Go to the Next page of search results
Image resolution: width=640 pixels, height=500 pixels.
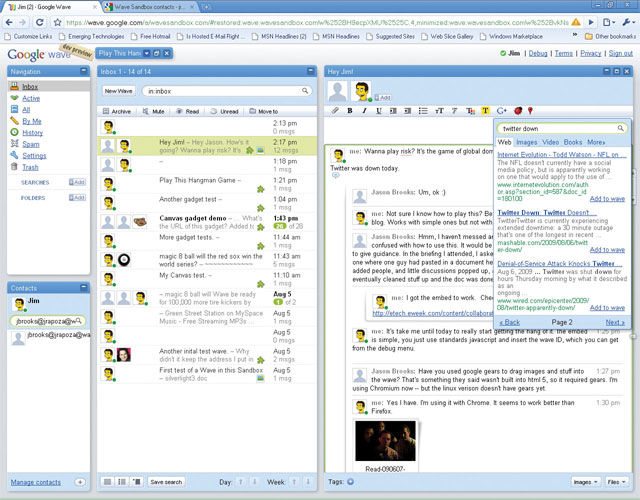point(615,322)
